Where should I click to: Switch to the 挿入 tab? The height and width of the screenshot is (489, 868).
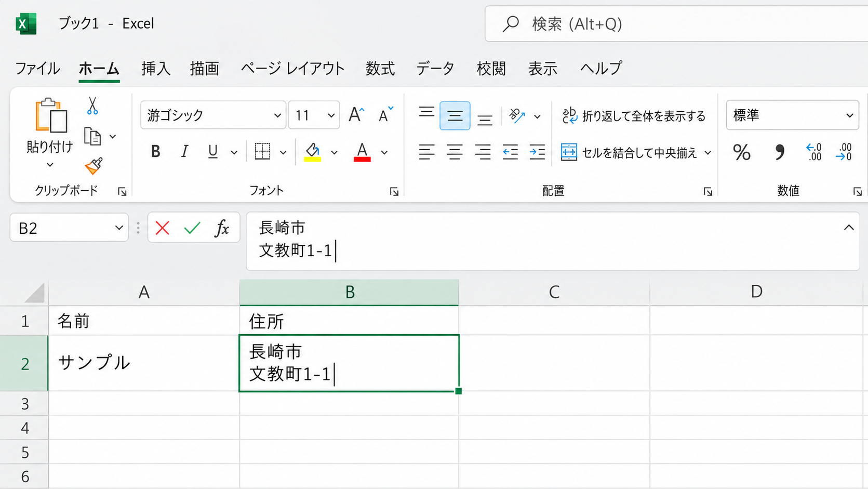156,69
